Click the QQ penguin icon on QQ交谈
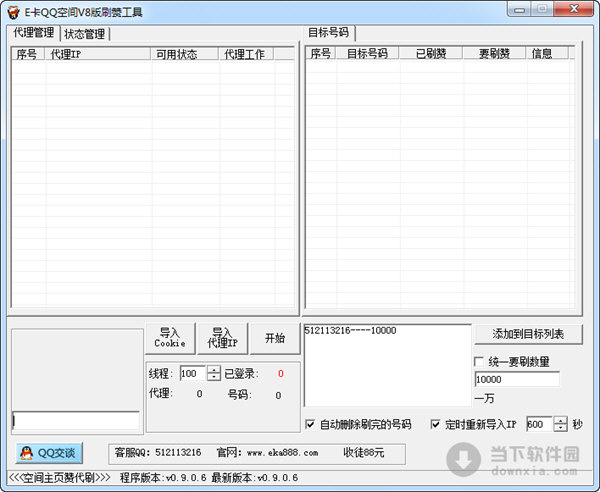600x492 pixels. click(26, 453)
